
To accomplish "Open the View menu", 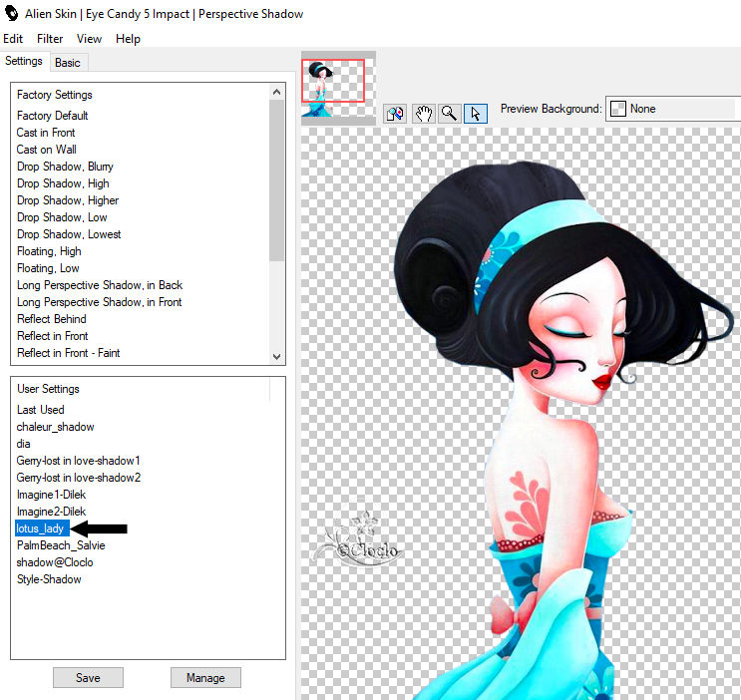I will pos(89,39).
